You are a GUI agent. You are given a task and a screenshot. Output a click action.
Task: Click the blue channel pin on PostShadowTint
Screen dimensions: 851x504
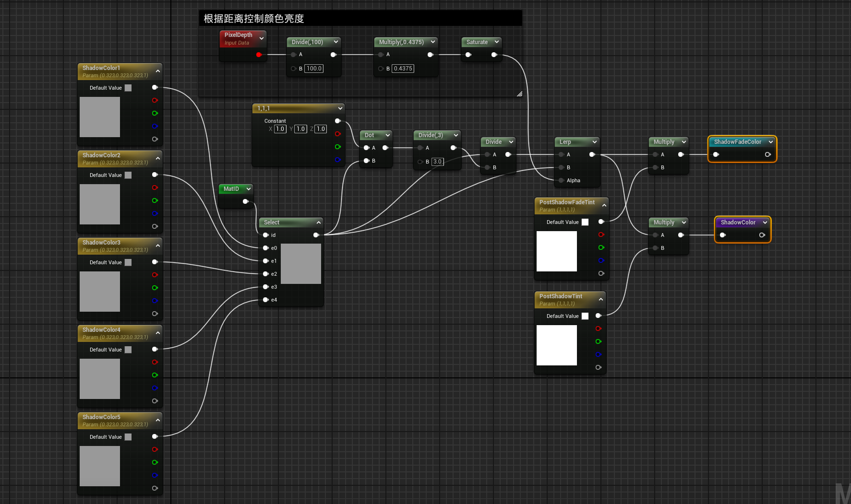pos(598,354)
